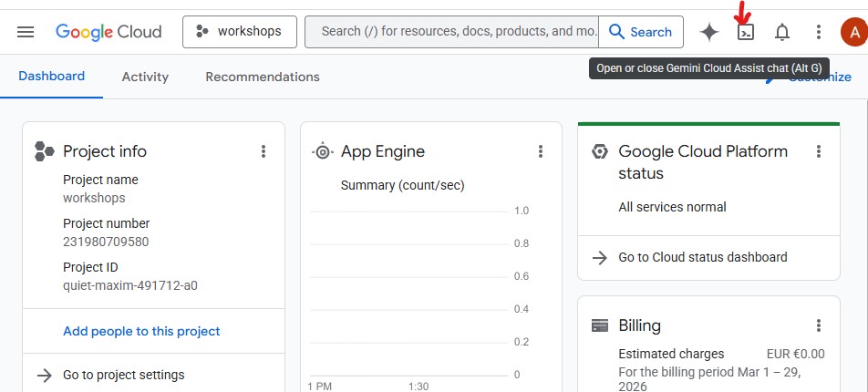Open the hamburger navigation menu
Viewport: 868px width, 392px height.
[x=26, y=32]
